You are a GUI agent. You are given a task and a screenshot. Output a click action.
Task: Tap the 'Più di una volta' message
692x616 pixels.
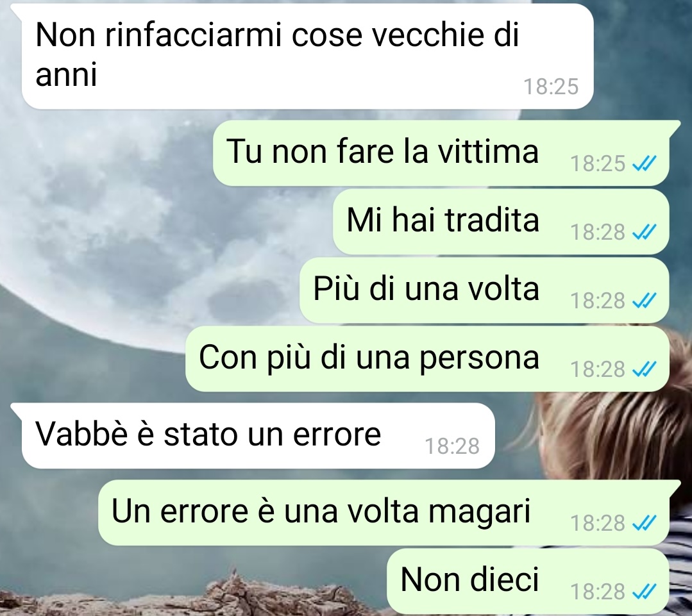485,290
